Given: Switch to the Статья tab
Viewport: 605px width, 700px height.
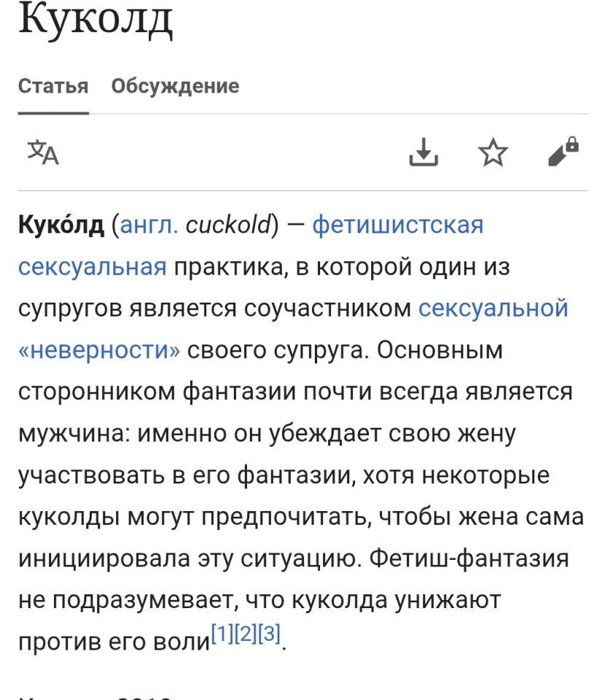Looking at the screenshot, I should coord(53,86).
